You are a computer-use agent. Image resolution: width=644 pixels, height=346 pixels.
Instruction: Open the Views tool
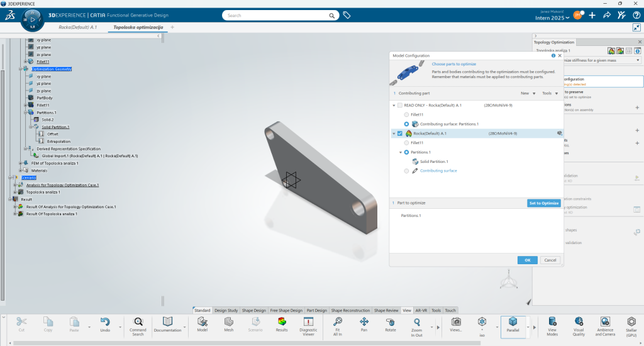point(455,325)
